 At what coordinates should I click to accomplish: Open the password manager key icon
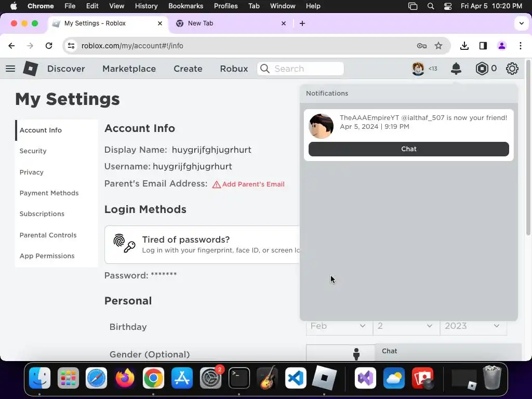(421, 46)
